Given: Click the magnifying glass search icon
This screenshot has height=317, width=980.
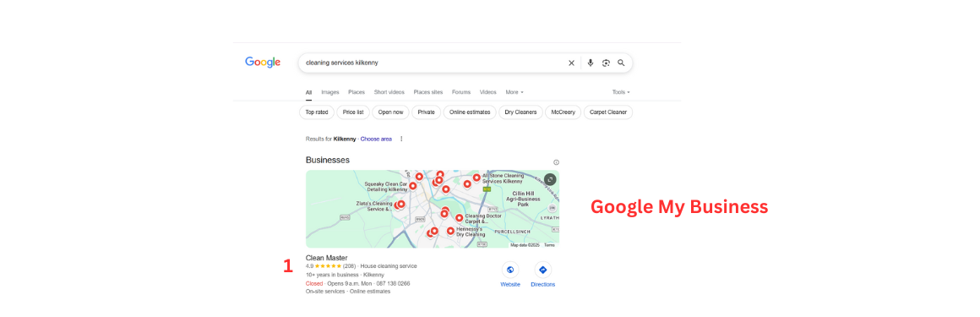Looking at the screenshot, I should point(621,63).
